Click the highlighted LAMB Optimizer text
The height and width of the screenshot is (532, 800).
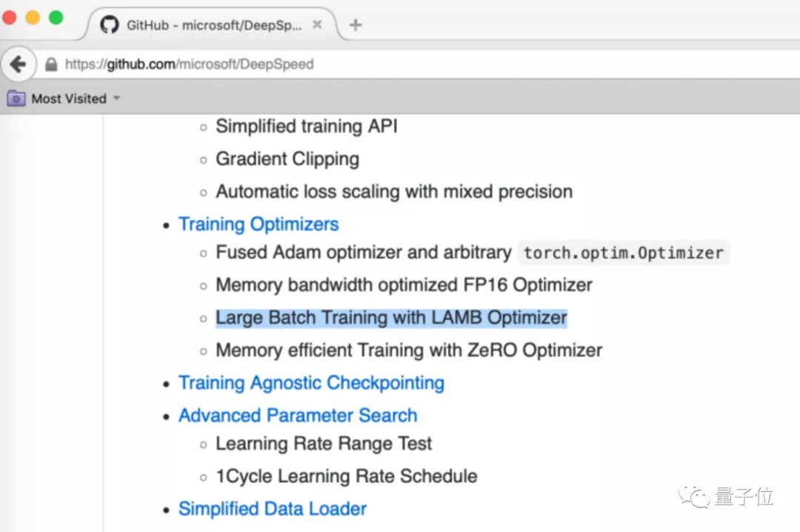tap(391, 318)
